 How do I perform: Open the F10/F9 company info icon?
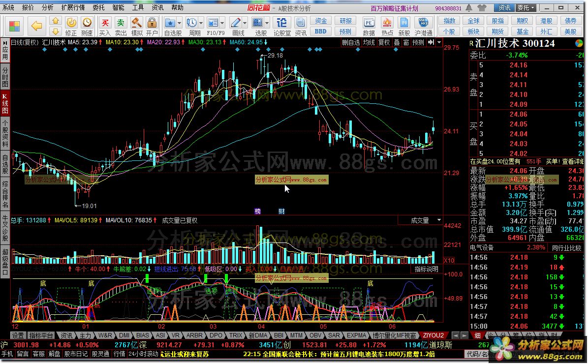[x=213, y=23]
